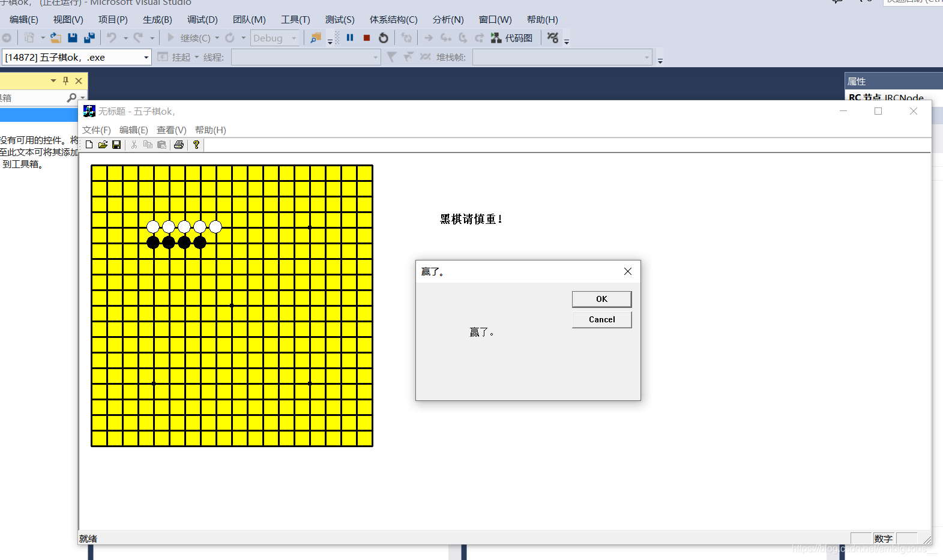Click Cancel in the 赢了 dialog
The width and height of the screenshot is (943, 560).
coord(601,319)
